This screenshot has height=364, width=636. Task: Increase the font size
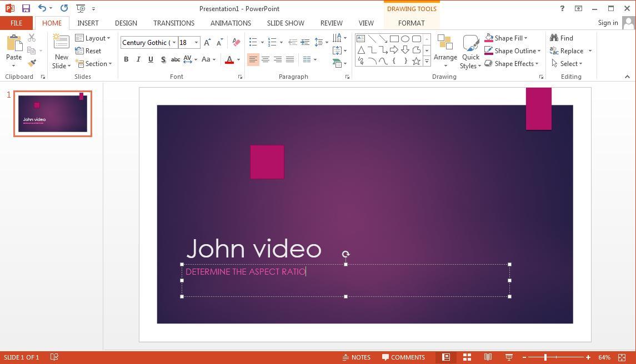point(207,42)
